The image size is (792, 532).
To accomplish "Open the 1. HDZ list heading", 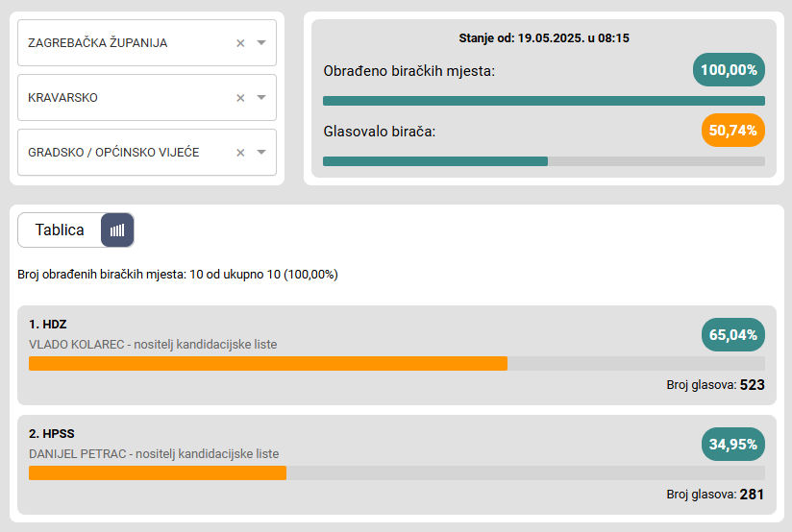I will click(x=48, y=325).
